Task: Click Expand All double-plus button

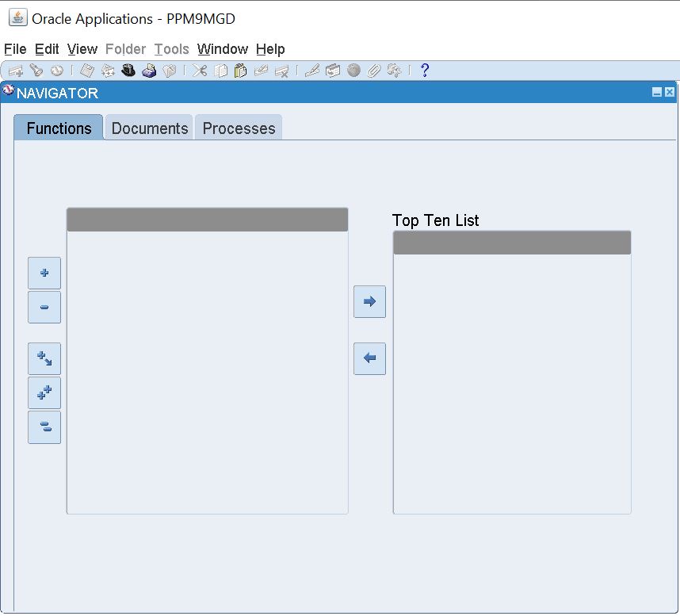Action: click(x=44, y=392)
